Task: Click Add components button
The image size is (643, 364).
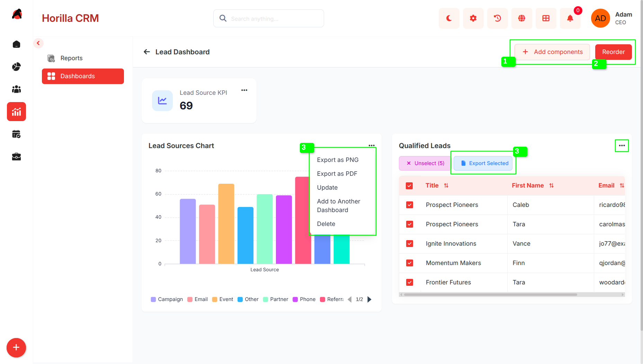Action: [552, 52]
